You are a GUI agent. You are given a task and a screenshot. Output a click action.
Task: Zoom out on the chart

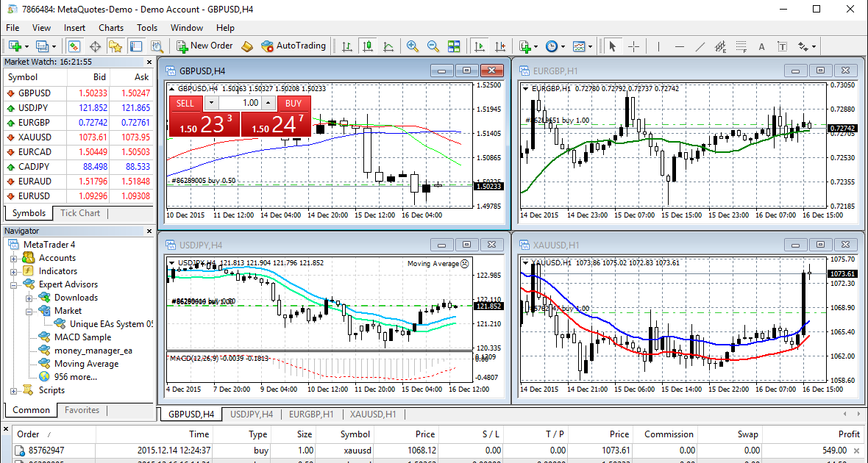coord(433,46)
